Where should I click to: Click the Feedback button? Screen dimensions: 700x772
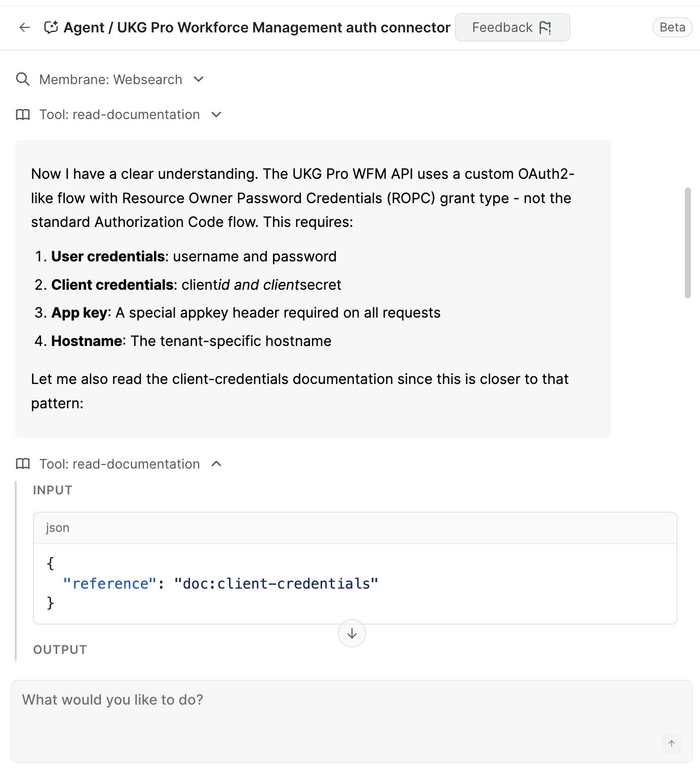tap(512, 27)
